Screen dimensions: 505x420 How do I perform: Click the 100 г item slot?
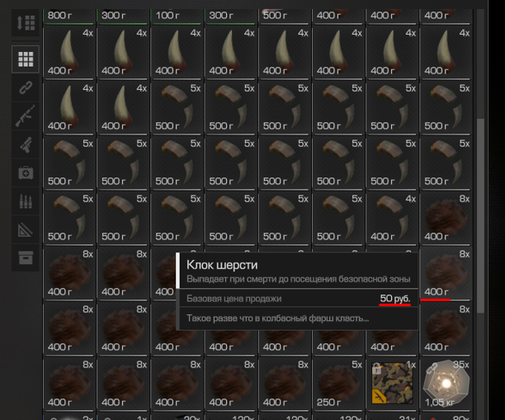pos(177,16)
